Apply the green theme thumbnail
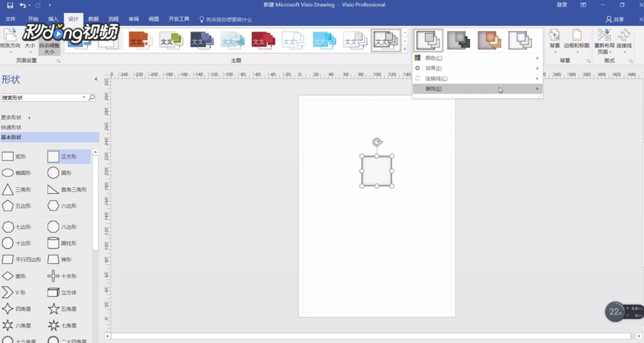Viewport: 644px width, 343px height. coord(171,40)
